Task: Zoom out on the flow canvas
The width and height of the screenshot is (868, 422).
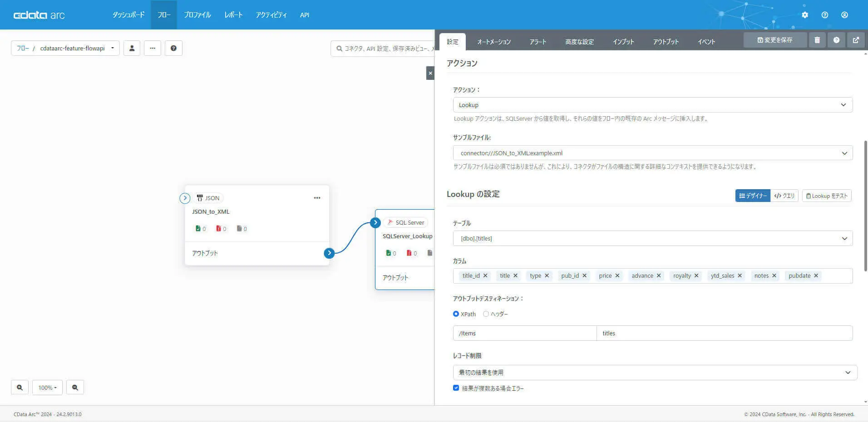Action: (x=75, y=388)
